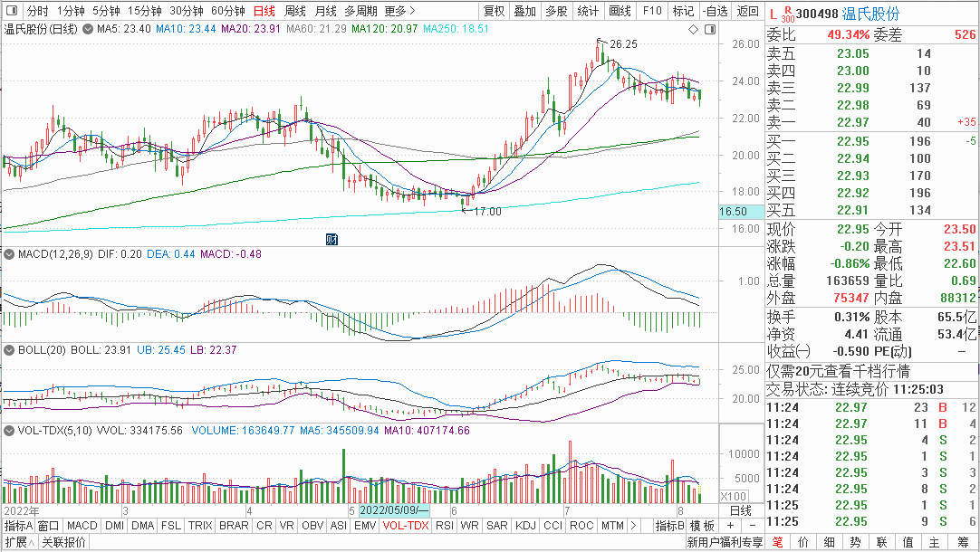The image size is (980, 552).
Task: Switch the indicator to OBV
Action: click(312, 526)
